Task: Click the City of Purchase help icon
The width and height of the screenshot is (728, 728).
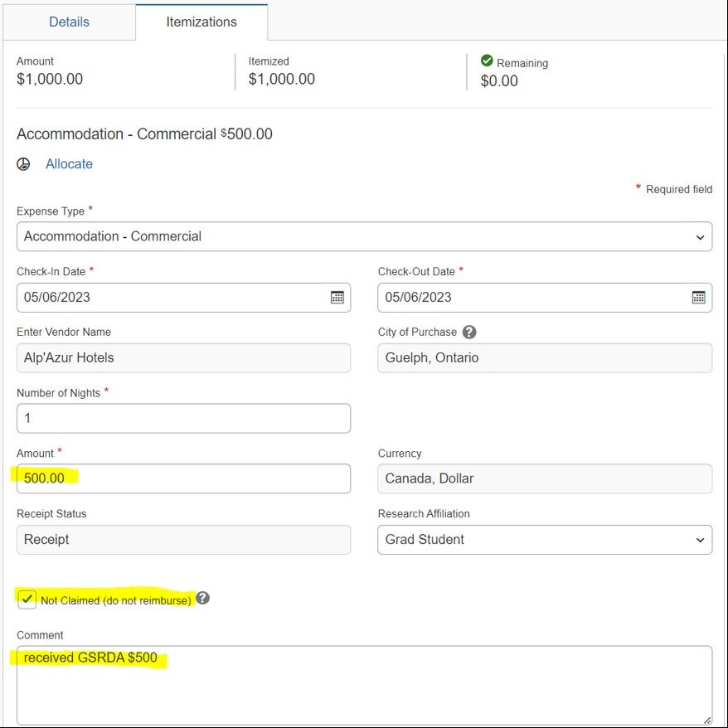Action: coord(469,332)
